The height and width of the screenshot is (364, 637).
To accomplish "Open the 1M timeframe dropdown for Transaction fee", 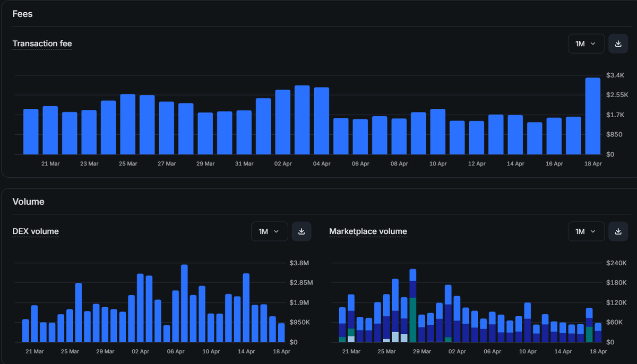I will 586,44.
